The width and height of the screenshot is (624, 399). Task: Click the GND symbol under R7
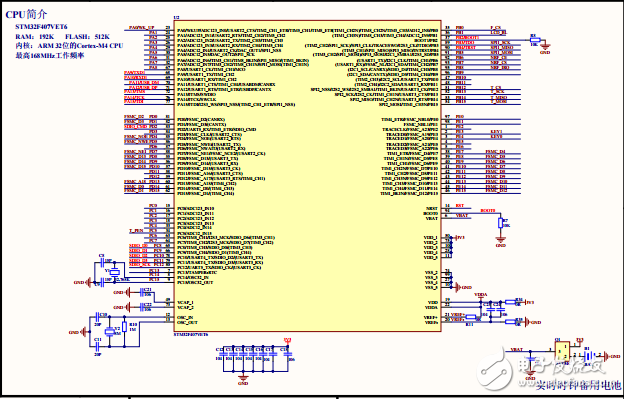[501, 241]
